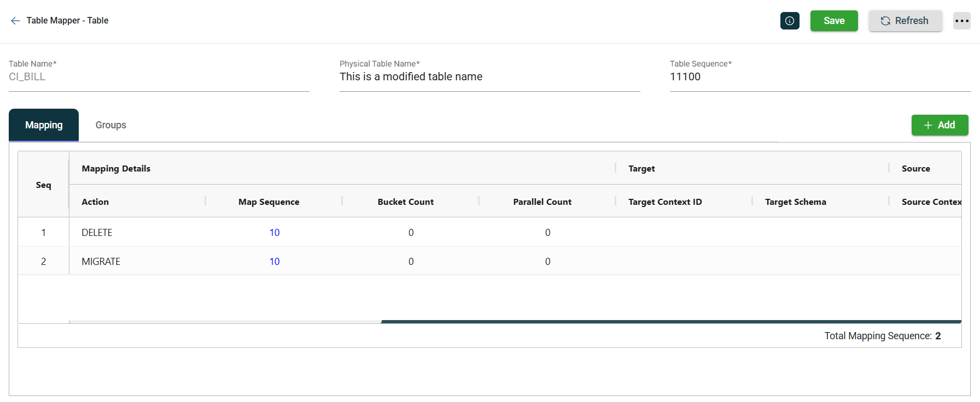Sort by the Action column header
Image resolution: width=980 pixels, height=402 pixels.
click(95, 202)
